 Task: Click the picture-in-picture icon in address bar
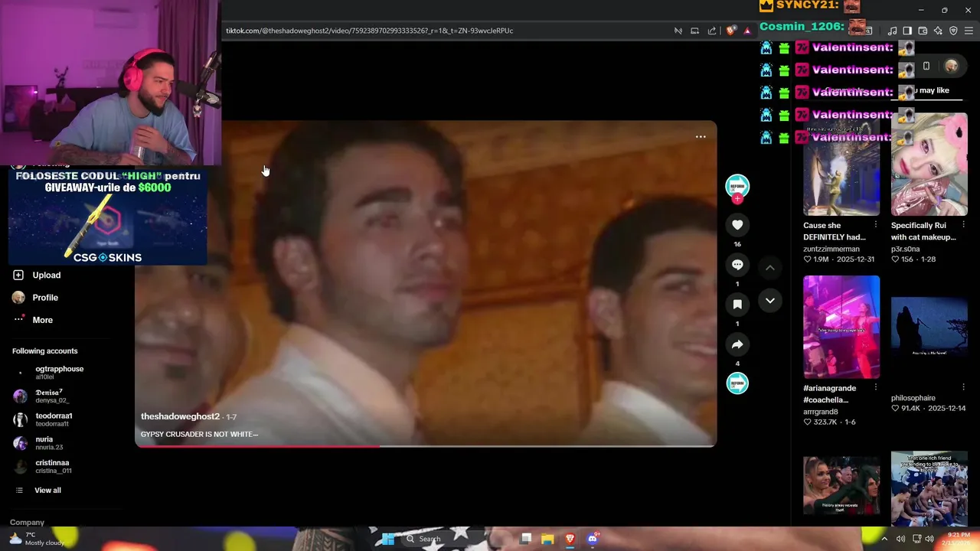point(695,31)
